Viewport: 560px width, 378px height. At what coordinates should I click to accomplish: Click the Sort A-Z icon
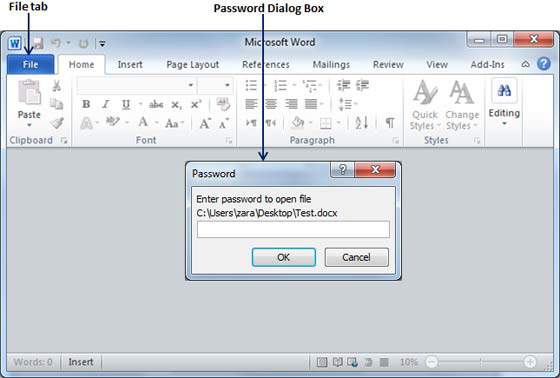coord(361,123)
